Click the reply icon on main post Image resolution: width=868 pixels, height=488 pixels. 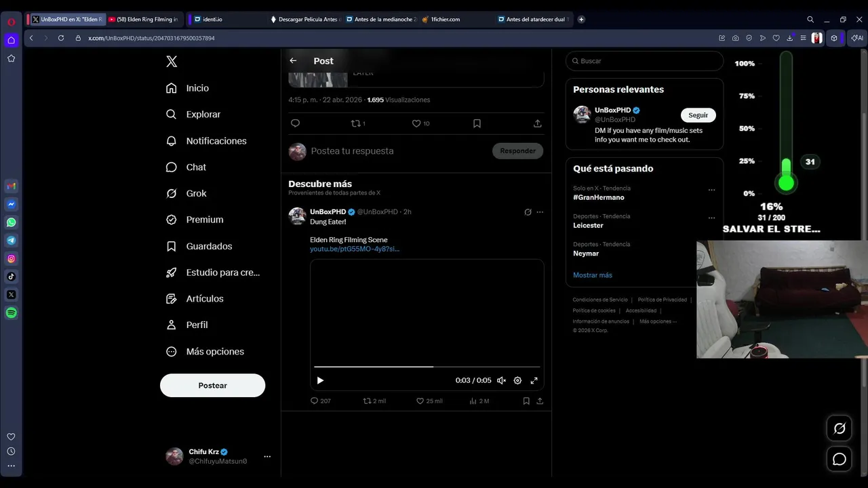(x=295, y=123)
